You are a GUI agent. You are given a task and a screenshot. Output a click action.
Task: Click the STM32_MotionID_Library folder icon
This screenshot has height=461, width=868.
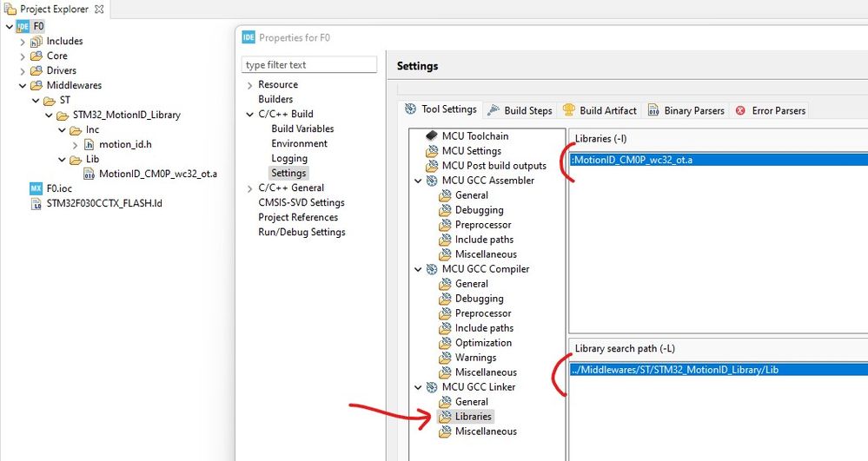(63, 115)
